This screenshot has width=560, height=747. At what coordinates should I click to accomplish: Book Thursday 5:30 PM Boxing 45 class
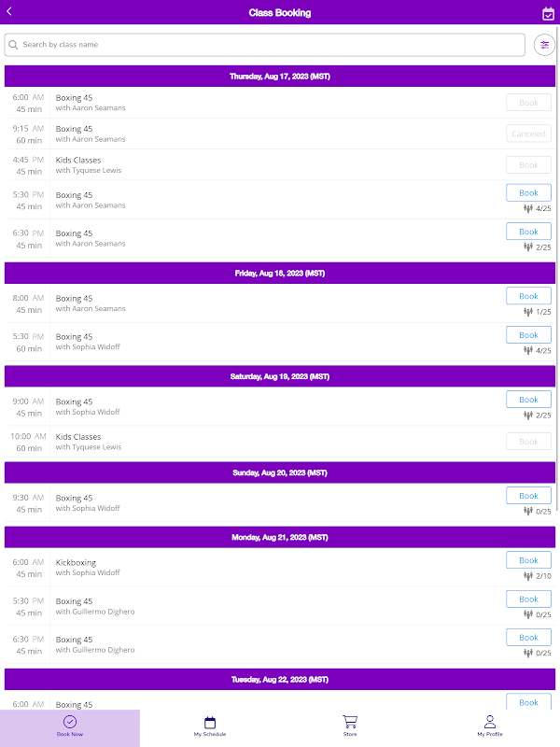click(x=528, y=193)
